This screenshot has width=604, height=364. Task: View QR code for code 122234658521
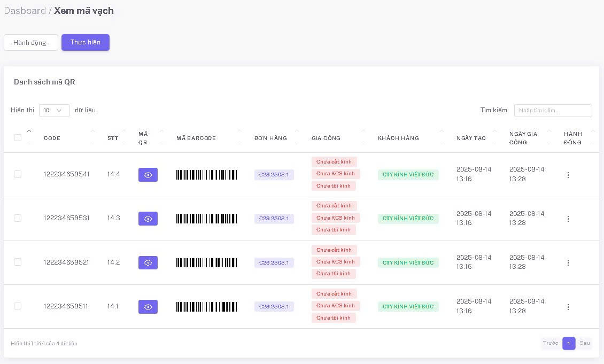point(148,262)
